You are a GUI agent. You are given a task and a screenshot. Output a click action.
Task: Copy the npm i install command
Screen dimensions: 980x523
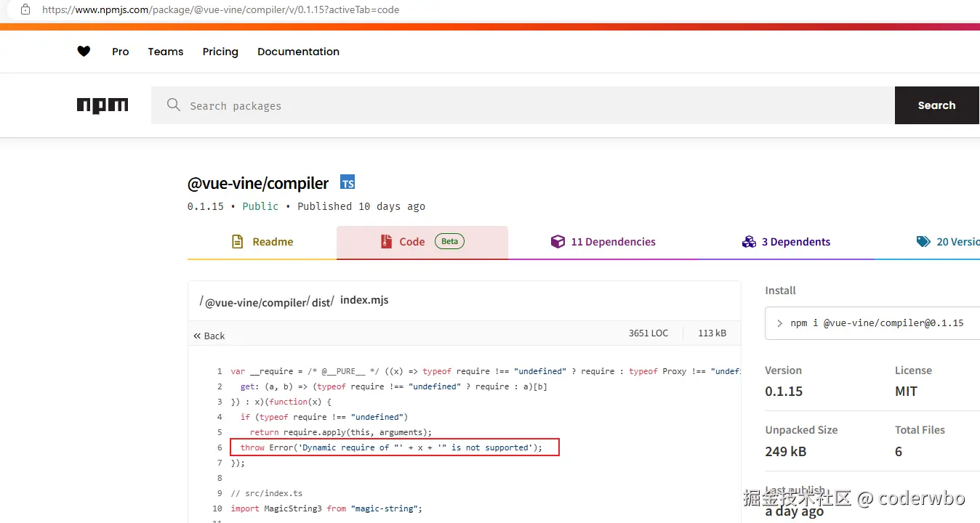877,323
